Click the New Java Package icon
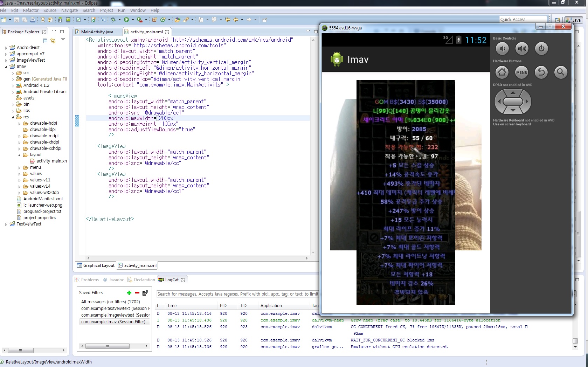The image size is (588, 367). coord(154,20)
